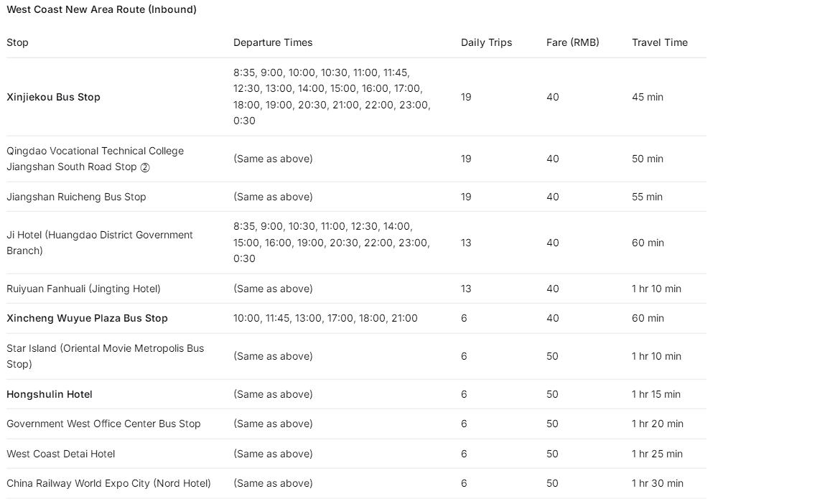Select the Hongshulin Hotel stop name
Viewport: 835px width, 504px height.
pos(50,394)
